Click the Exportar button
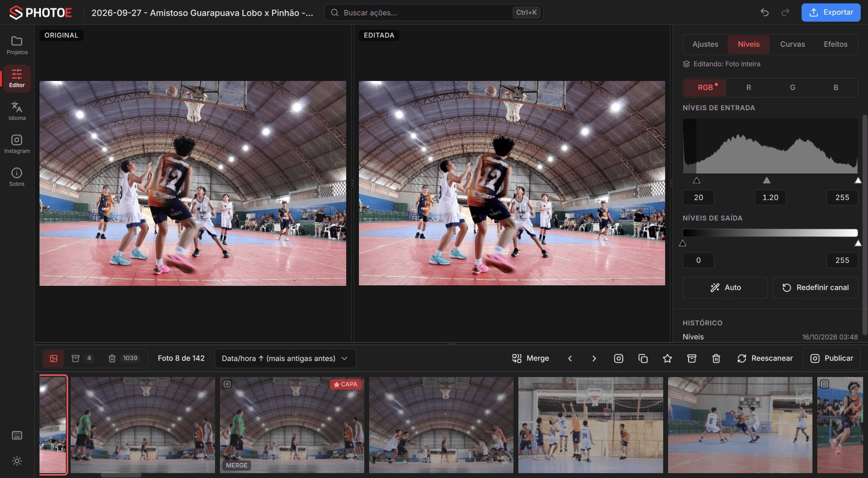Screen dimensions: 868x478 [x=831, y=12]
